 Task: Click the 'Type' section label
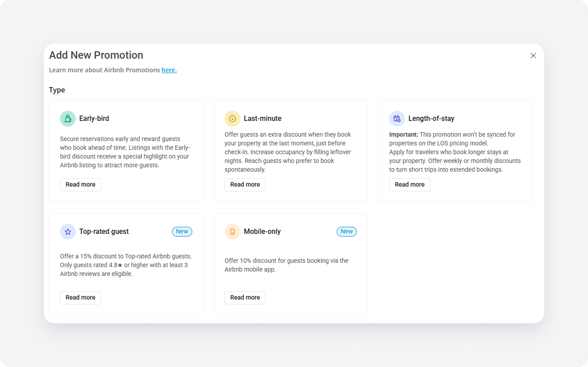click(x=57, y=90)
